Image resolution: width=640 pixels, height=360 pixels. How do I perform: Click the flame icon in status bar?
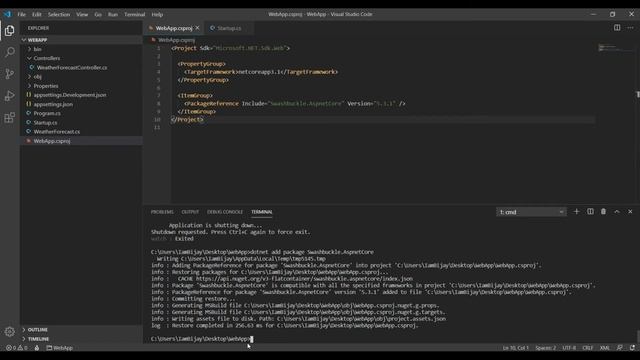(x=37, y=348)
